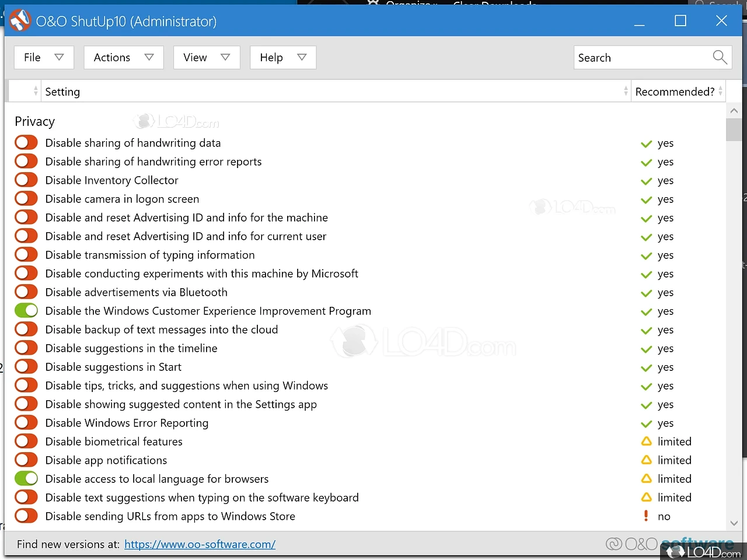Select 'Disable suggestions in the timeline' text
The width and height of the screenshot is (747, 560).
[x=131, y=348]
